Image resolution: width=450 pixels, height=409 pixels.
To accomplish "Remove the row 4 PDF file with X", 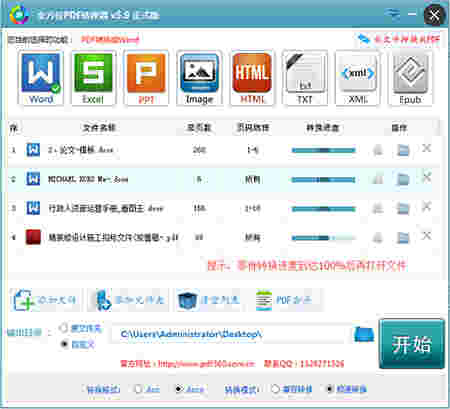I will coord(427,236).
